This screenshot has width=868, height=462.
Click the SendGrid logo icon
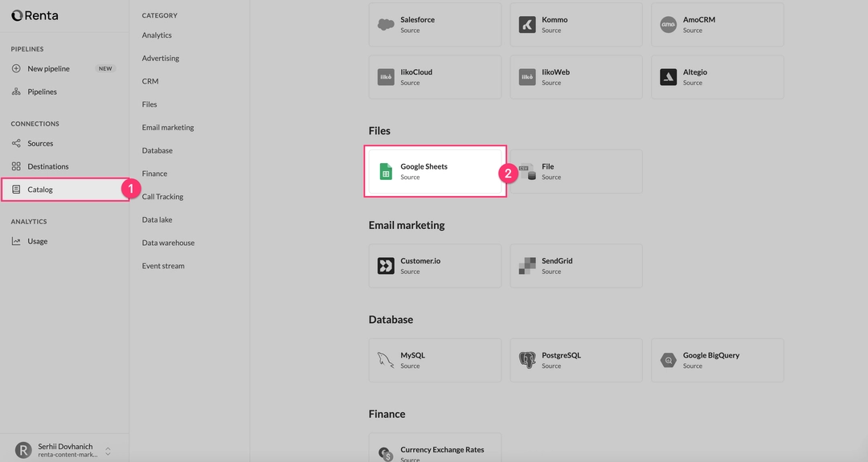(527, 266)
